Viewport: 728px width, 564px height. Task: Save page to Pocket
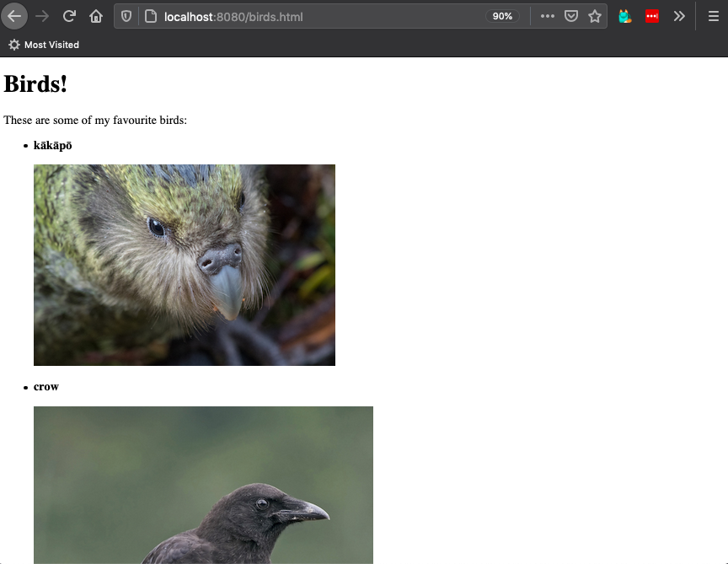[571, 16]
